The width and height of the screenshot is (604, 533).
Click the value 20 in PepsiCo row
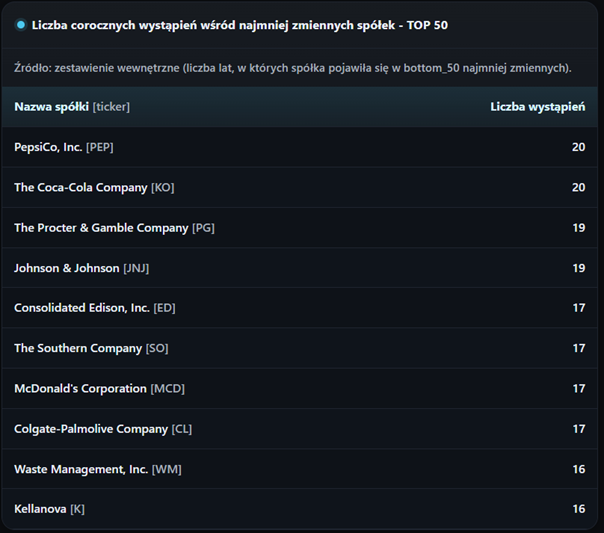coord(578,147)
